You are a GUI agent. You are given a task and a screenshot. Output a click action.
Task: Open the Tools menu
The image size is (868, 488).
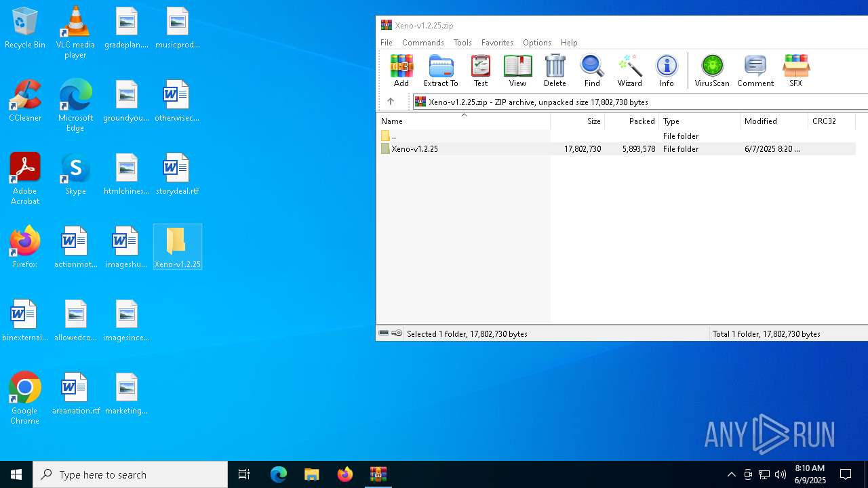pos(462,42)
